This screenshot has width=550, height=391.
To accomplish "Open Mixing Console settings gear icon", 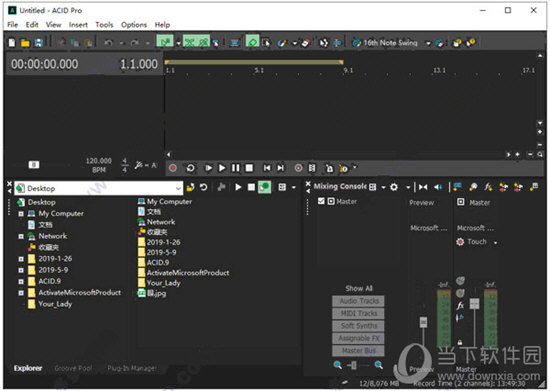I will [x=394, y=187].
